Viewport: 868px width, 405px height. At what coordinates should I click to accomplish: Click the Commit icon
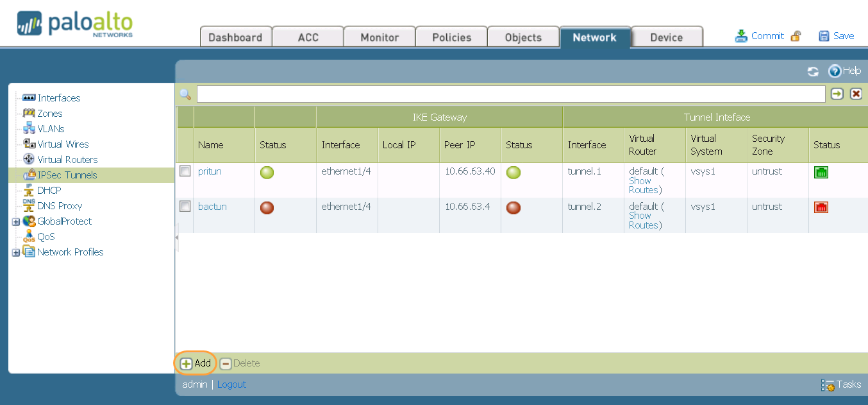point(741,36)
